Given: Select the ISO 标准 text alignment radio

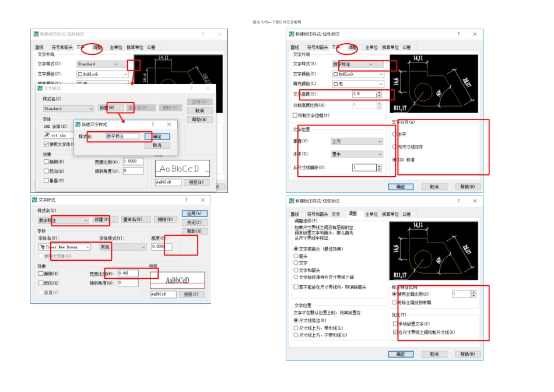Looking at the screenshot, I should click(395, 159).
